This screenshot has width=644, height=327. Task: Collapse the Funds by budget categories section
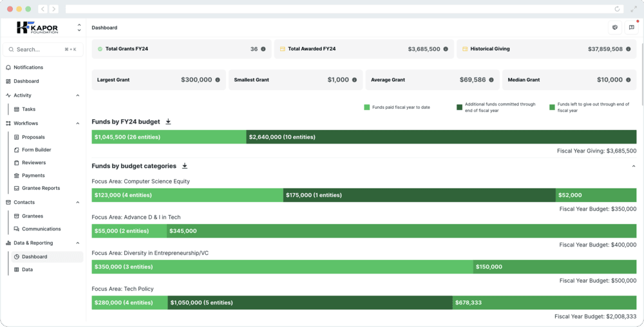click(633, 166)
